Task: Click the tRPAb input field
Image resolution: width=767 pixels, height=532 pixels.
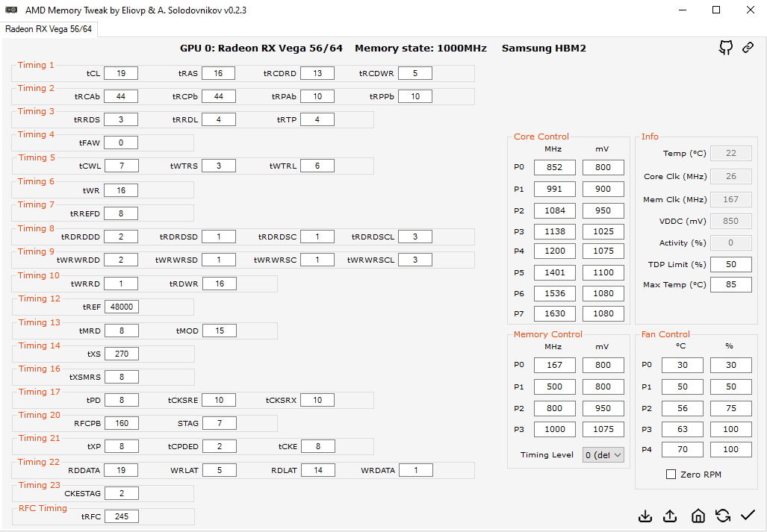Action: (317, 96)
